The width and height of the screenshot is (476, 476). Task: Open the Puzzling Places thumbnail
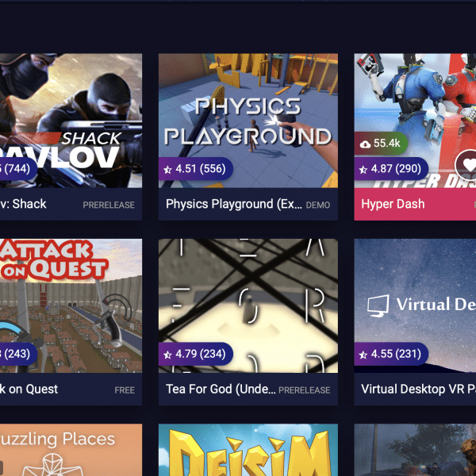(x=71, y=450)
